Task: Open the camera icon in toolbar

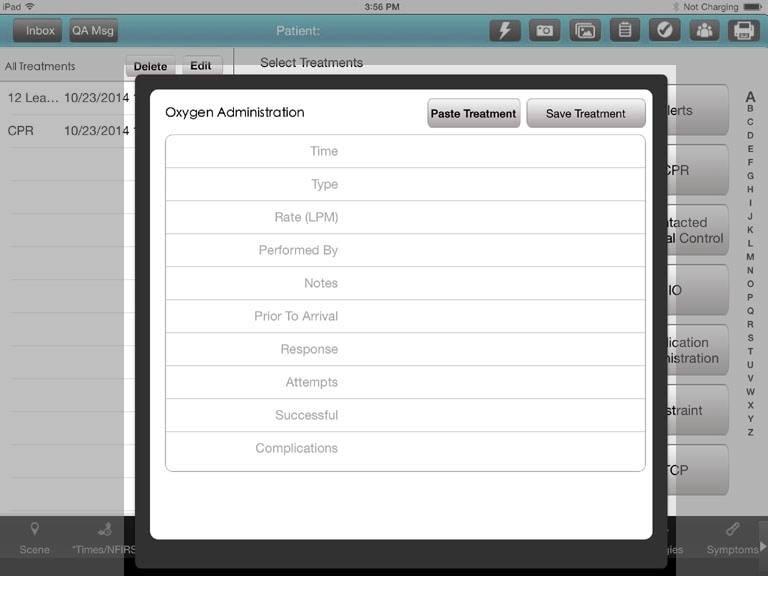Action: click(544, 30)
